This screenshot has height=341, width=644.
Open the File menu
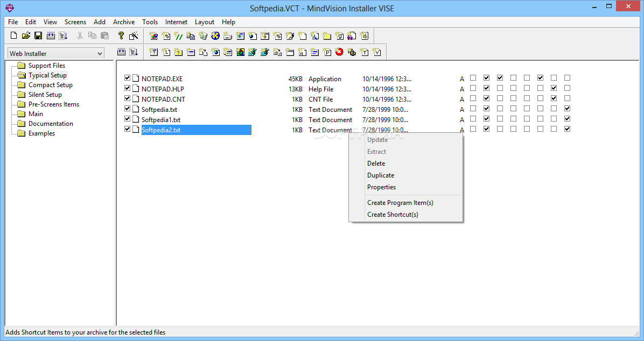pos(13,22)
